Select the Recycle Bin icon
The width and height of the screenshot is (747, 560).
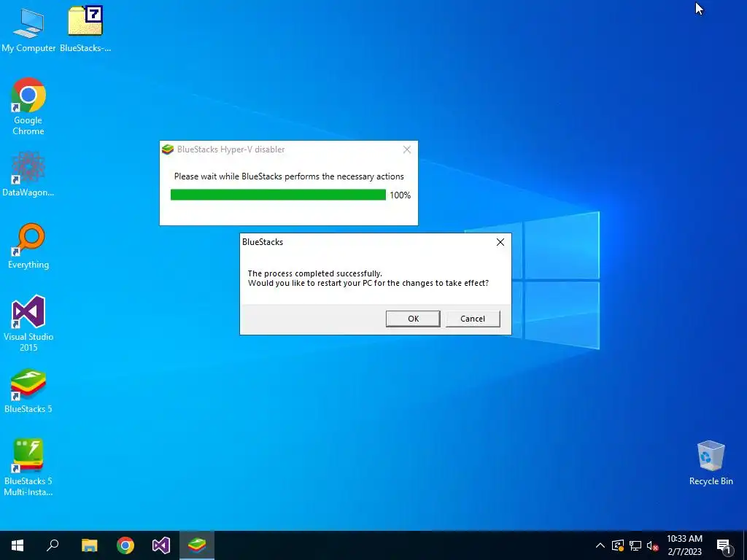(x=711, y=463)
